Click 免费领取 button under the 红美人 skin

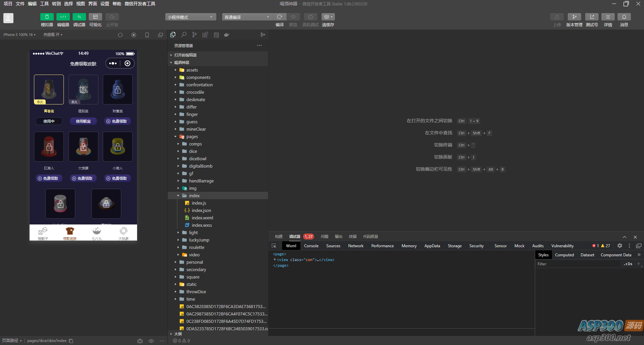[x=49, y=178]
